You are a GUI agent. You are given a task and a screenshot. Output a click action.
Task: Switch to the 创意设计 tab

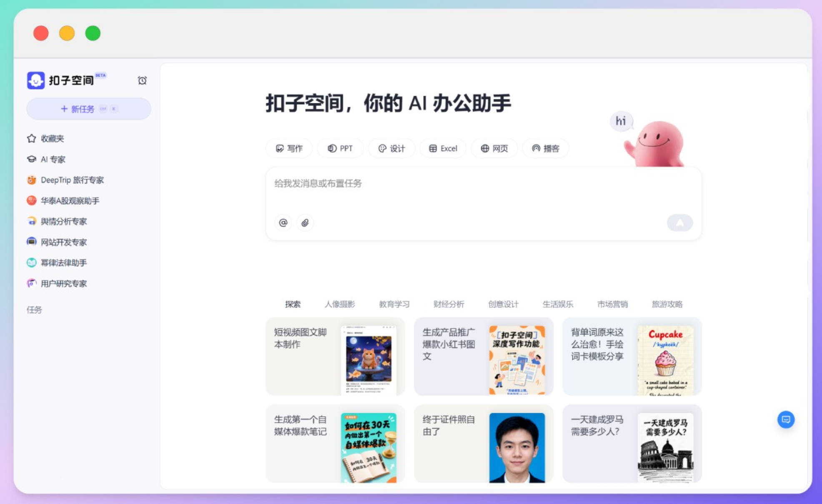click(503, 304)
